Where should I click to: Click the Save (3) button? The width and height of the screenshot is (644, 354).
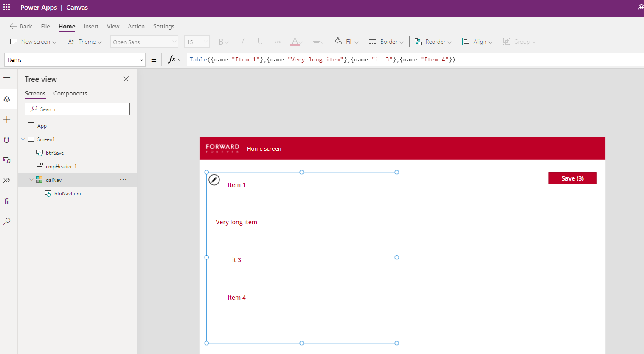click(572, 178)
